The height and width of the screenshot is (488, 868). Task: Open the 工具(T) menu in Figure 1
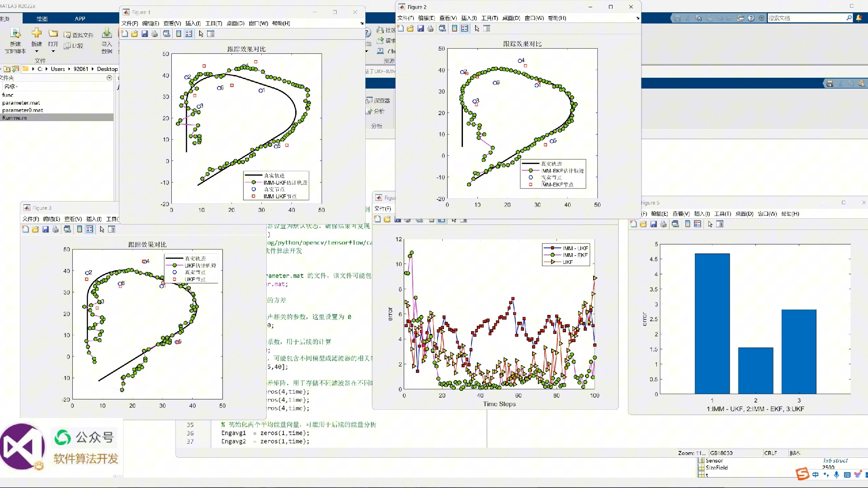pyautogui.click(x=214, y=23)
